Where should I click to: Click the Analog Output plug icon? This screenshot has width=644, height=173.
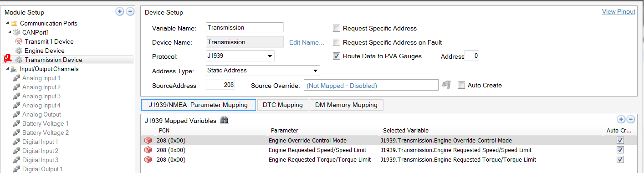[17, 114]
